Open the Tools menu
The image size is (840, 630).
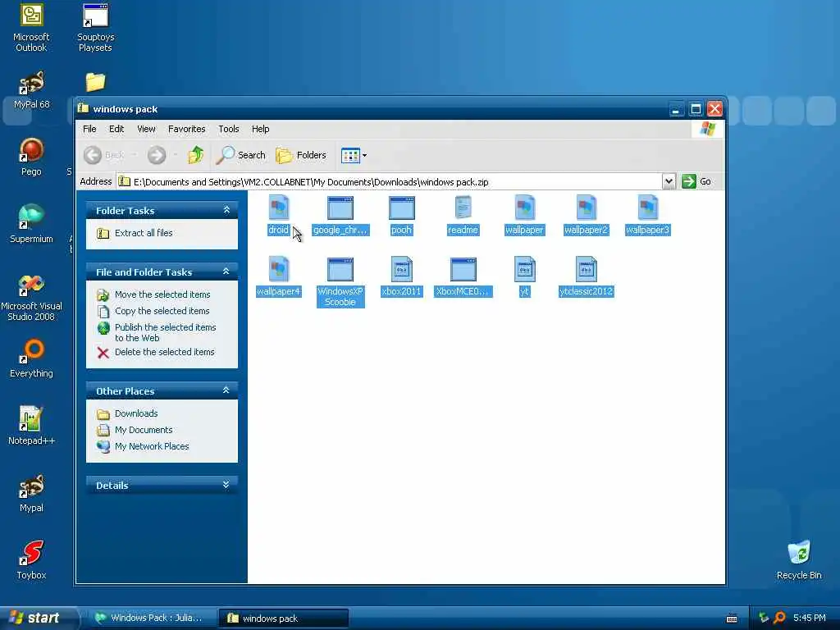point(228,129)
